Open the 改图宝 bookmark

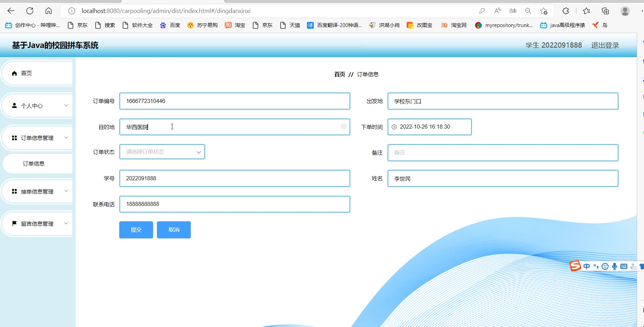click(x=419, y=25)
